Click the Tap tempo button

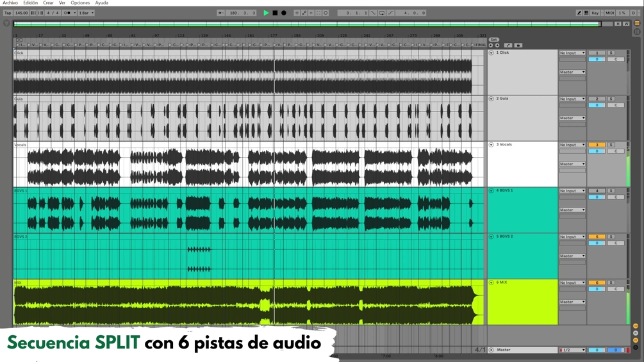point(8,13)
